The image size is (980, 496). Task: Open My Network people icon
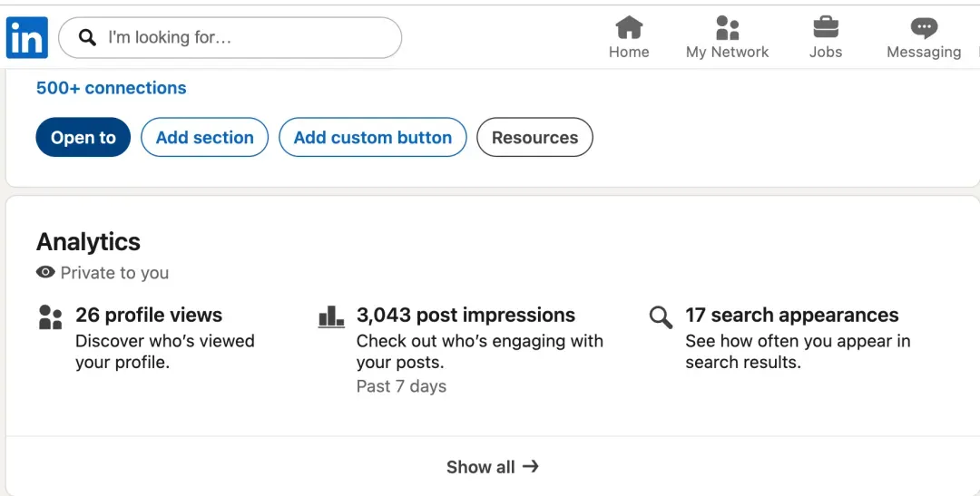(x=728, y=27)
